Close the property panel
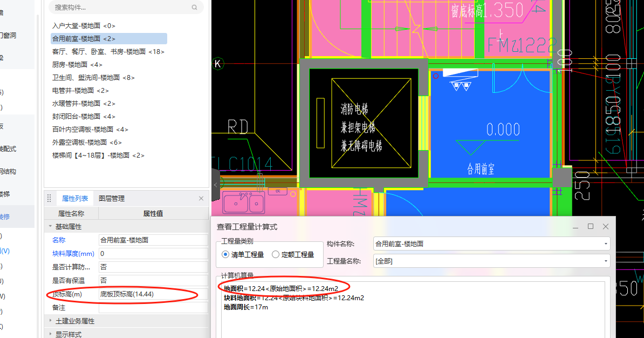The height and width of the screenshot is (338, 644). pyautogui.click(x=201, y=199)
